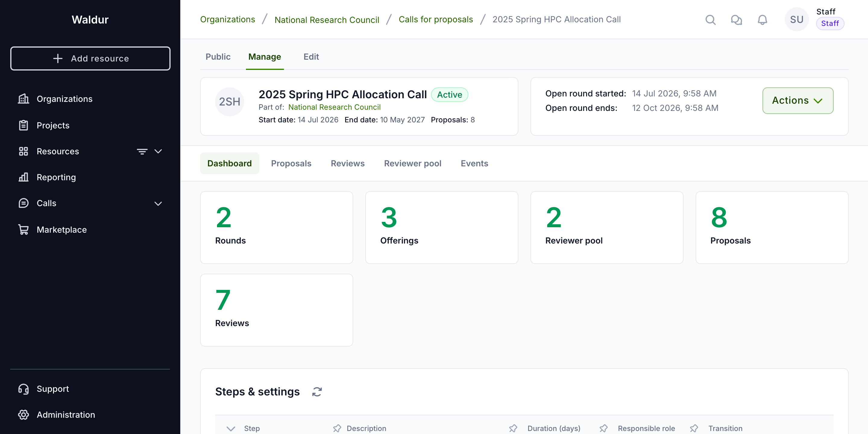Click the Reporting bar chart icon

(23, 177)
